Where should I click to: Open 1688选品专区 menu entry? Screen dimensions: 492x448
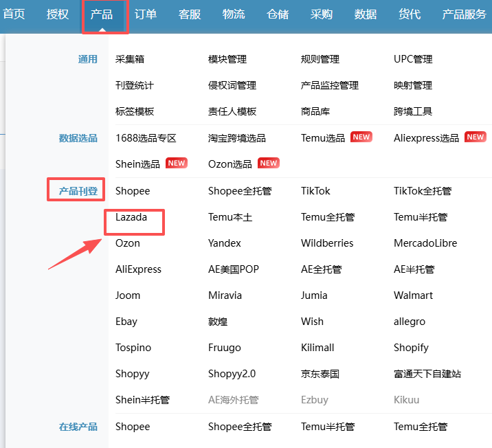[146, 138]
